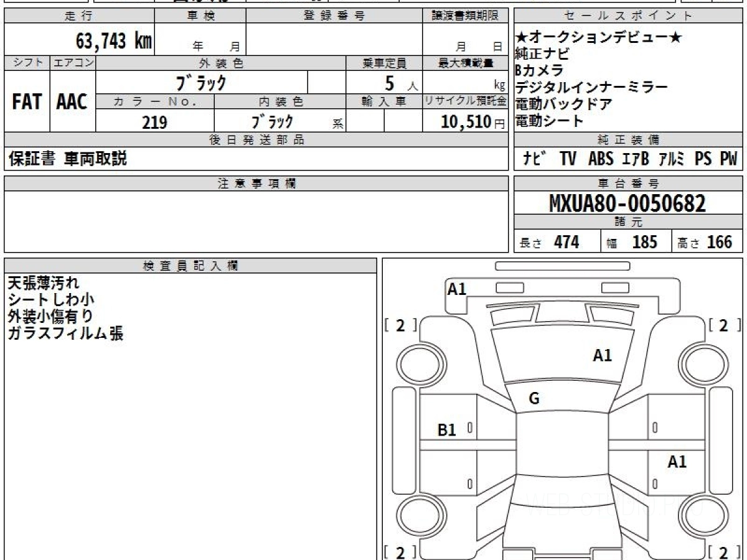The width and height of the screenshot is (747, 560).
Task: Select the 諸元 header
Action: [628, 222]
